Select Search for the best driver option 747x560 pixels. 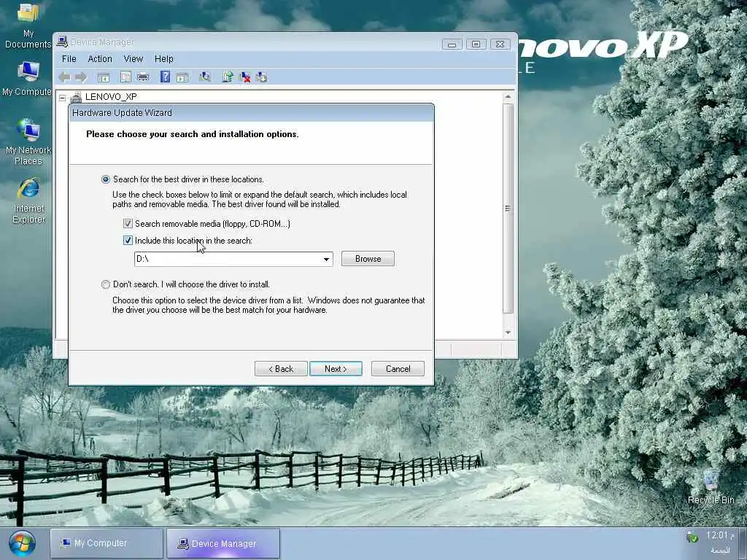[105, 179]
